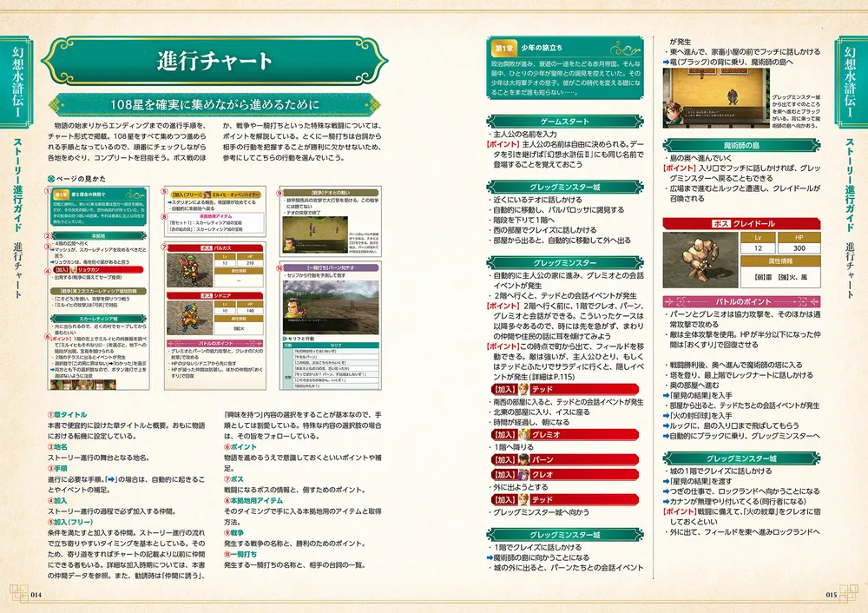Click the blue arrow before カナンが無理やり付いてくる

click(667, 502)
